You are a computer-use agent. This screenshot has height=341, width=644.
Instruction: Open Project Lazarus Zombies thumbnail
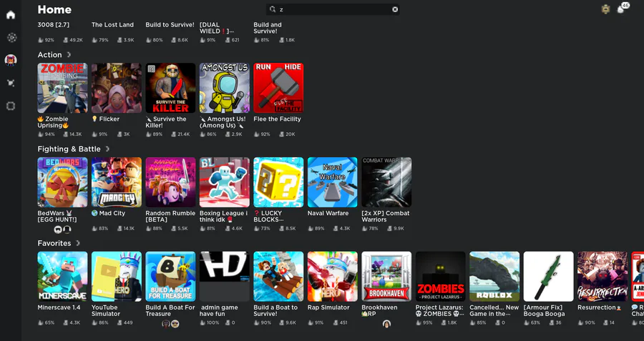coord(441,277)
